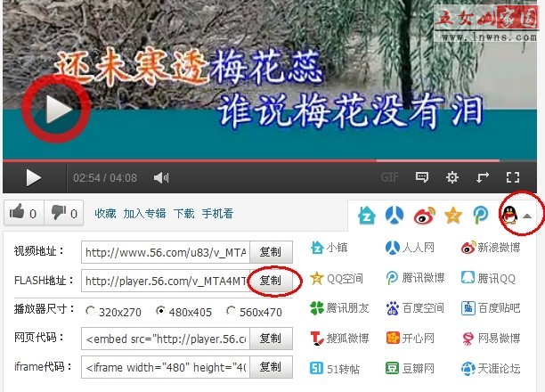This screenshot has width=545, height=392.
Task: Share to 天涯论坛
Action: [491, 368]
